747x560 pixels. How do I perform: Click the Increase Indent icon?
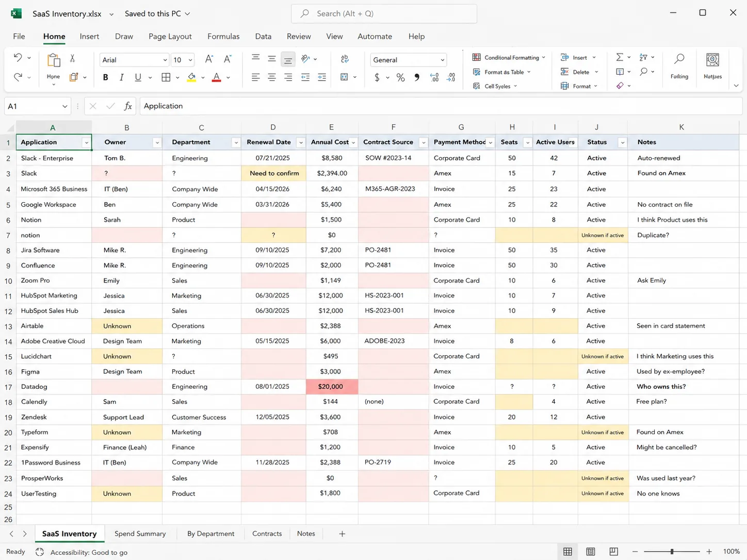click(322, 77)
